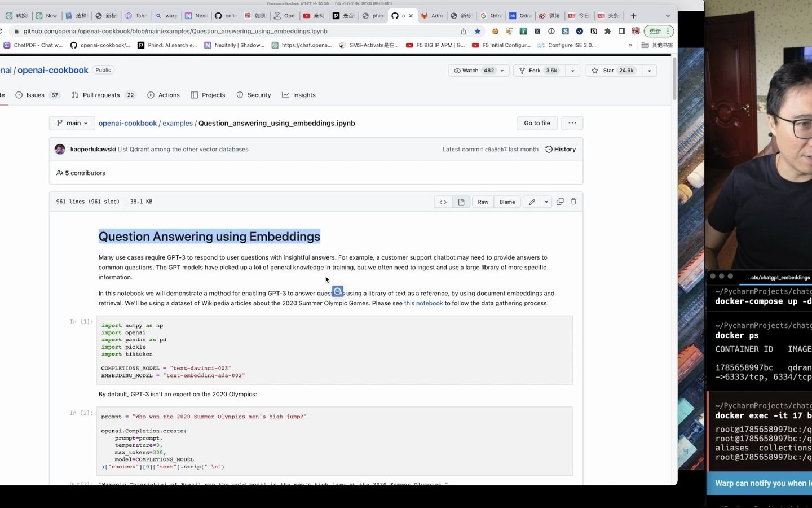Copy raw file contents icon
The height and width of the screenshot is (508, 812).
pyautogui.click(x=560, y=202)
